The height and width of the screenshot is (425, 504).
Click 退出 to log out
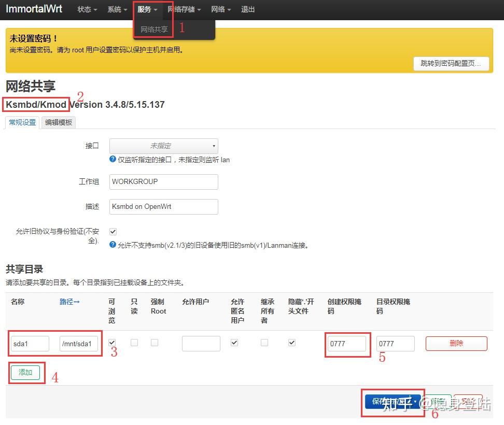point(248,9)
